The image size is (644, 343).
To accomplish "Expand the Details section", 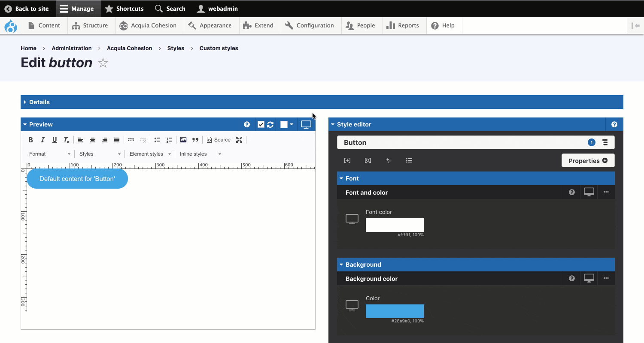I will pyautogui.click(x=39, y=102).
